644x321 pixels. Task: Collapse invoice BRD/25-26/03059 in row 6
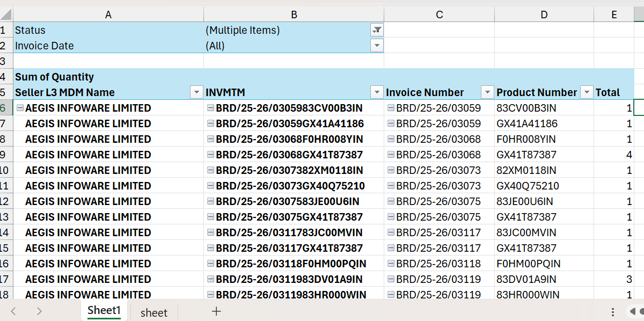[391, 108]
